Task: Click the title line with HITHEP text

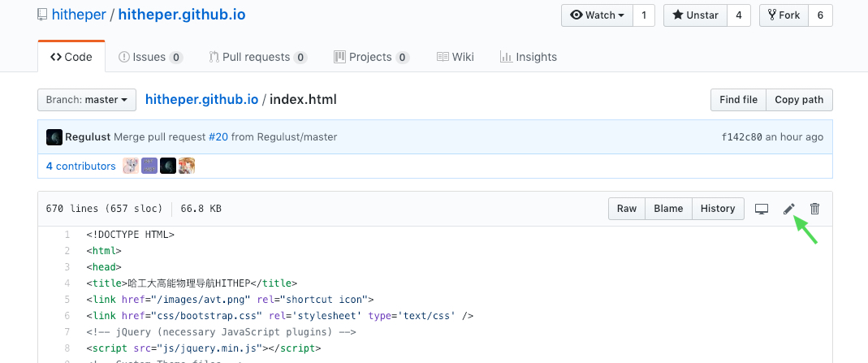Action: (x=192, y=283)
